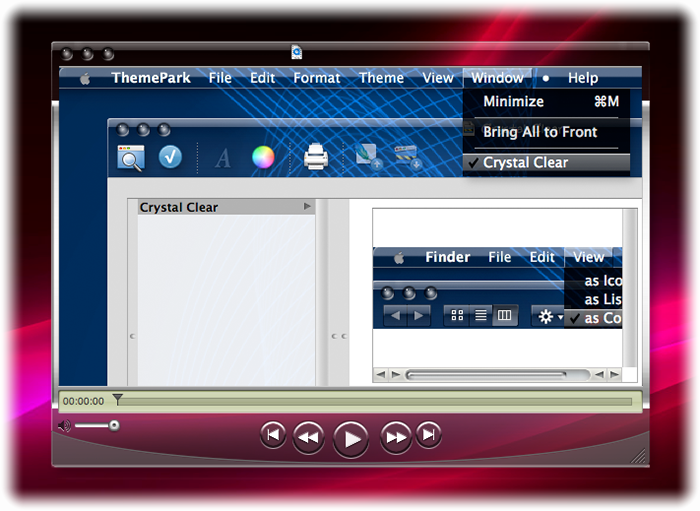The image size is (700, 511).
Task: Select Crystal Clear in the theme list
Action: click(226, 207)
